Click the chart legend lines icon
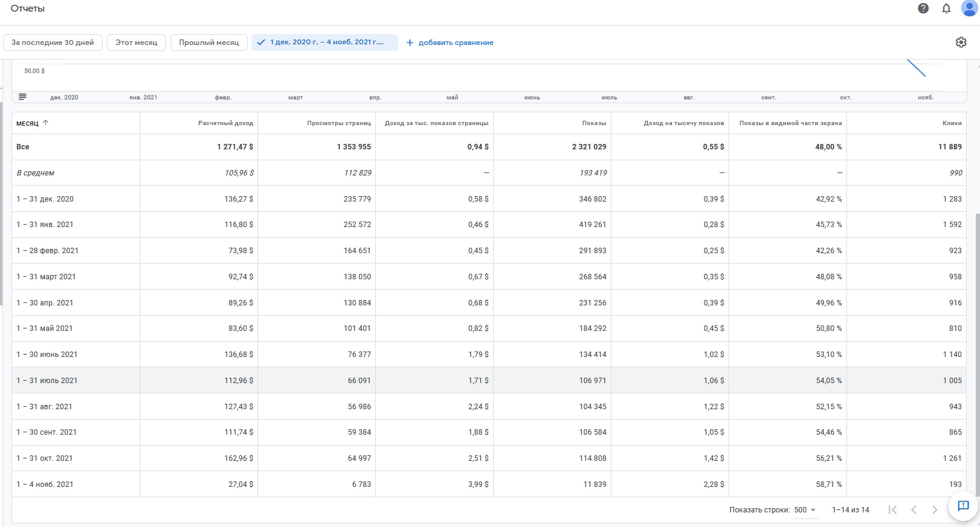Viewport: 980px width, 527px height. (x=22, y=97)
